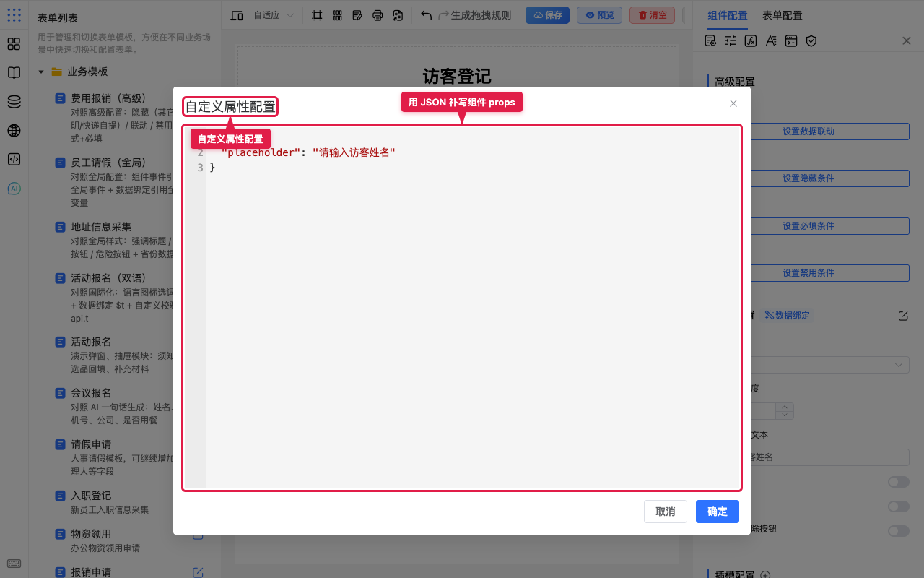
Task: Open the shield validation icon in config panel
Action: [x=811, y=40]
